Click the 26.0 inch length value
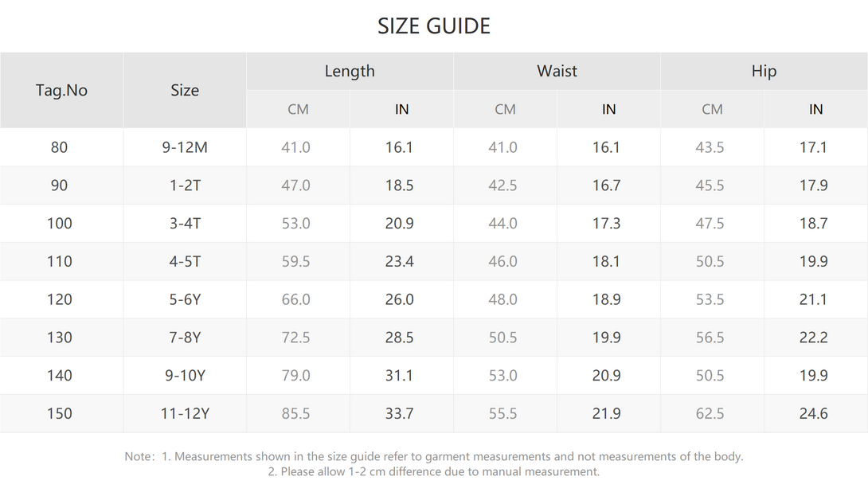The image size is (868, 496). pyautogui.click(x=400, y=299)
